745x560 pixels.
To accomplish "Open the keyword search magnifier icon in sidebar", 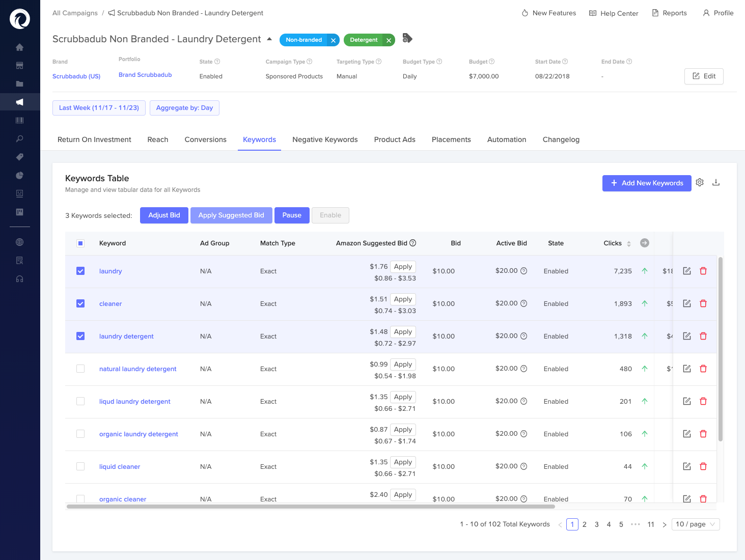I will (x=19, y=138).
